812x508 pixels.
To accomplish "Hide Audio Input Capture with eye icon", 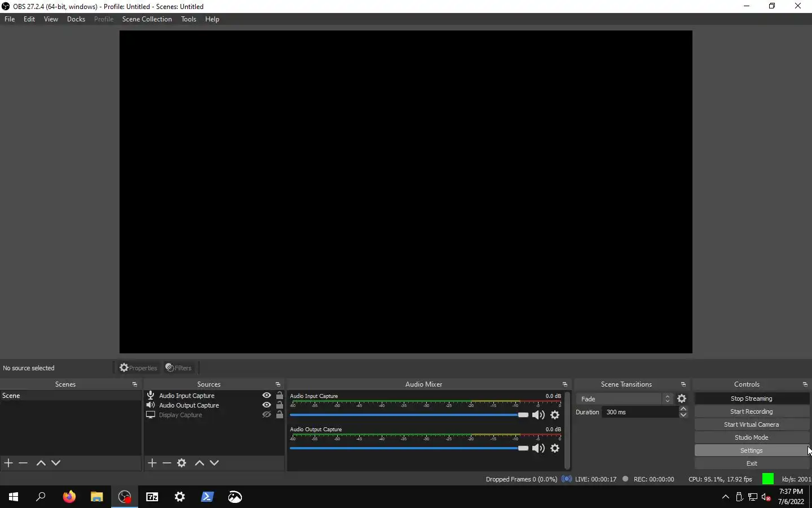I will 267,396.
